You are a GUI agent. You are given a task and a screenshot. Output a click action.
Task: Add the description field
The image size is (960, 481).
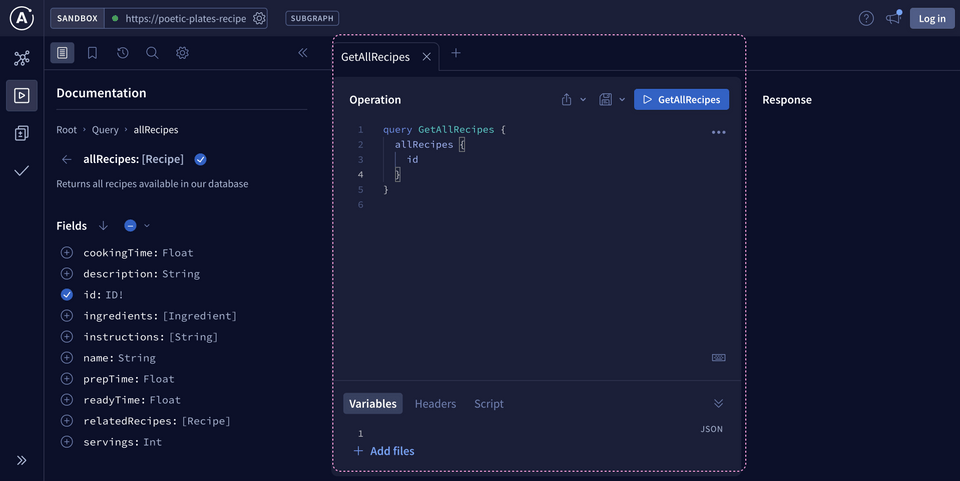pyautogui.click(x=67, y=274)
